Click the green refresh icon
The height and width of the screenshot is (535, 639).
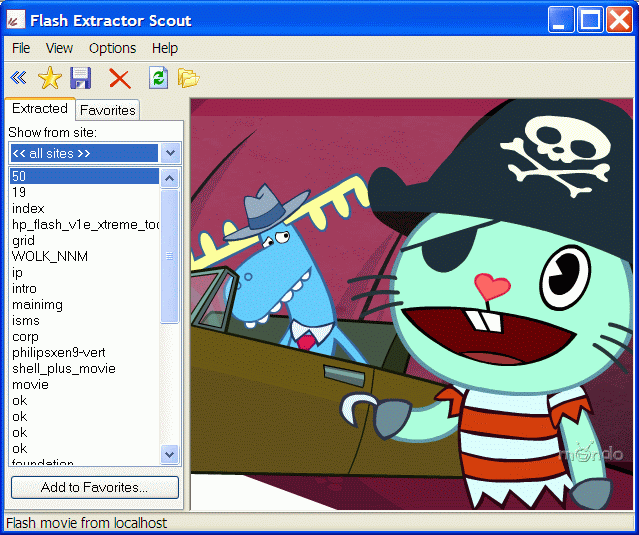[158, 77]
